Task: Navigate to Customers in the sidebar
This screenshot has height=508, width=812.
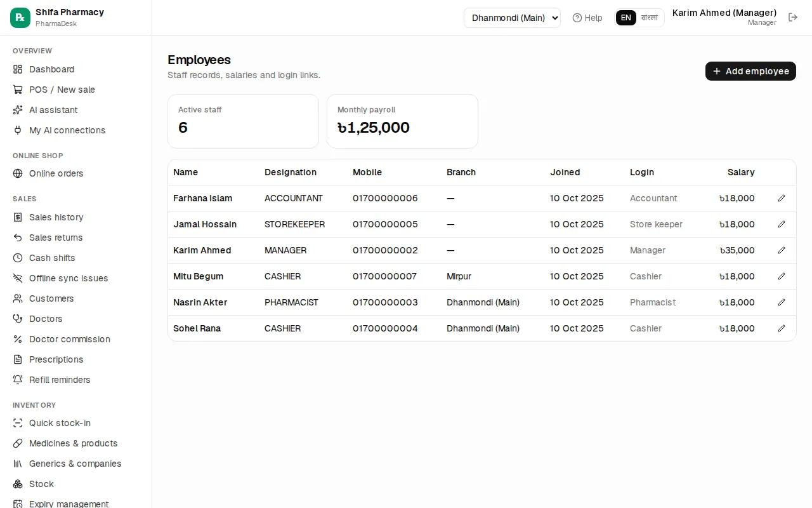Action: (x=76, y=298)
